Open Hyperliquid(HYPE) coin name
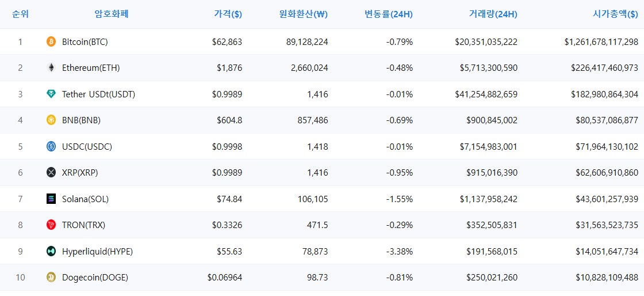644x296 pixels. [x=97, y=251]
